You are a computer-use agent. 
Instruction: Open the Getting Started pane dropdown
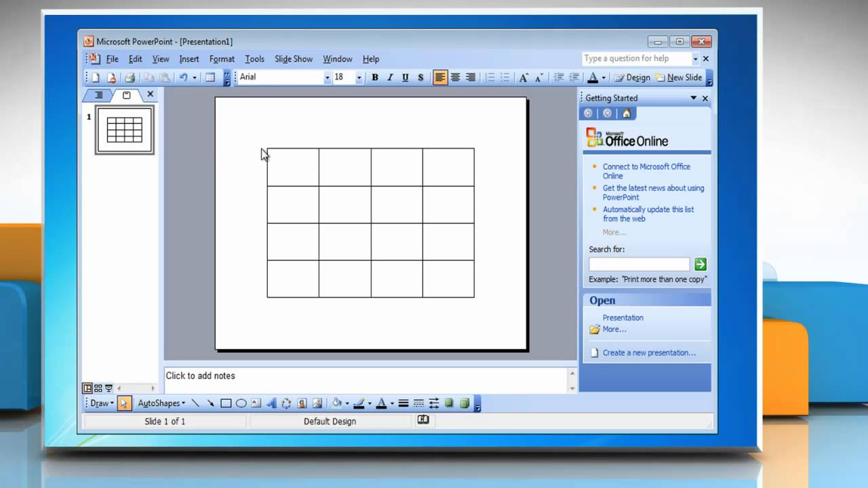click(x=694, y=98)
